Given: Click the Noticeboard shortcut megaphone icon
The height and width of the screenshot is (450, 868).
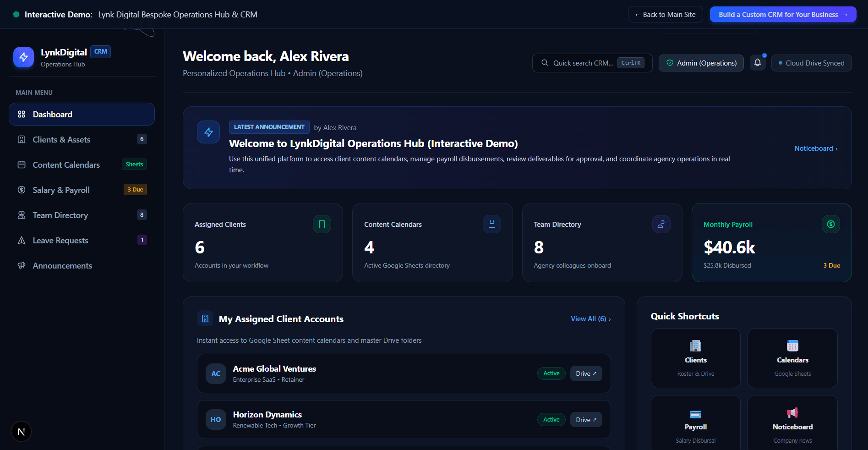Looking at the screenshot, I should 792,413.
